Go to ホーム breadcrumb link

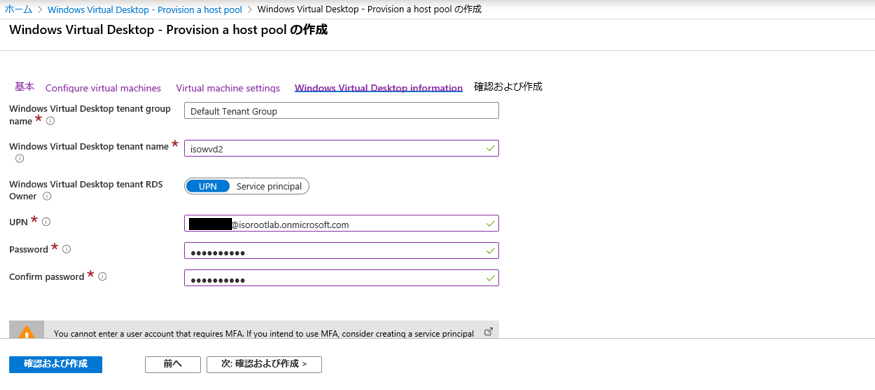(18, 9)
